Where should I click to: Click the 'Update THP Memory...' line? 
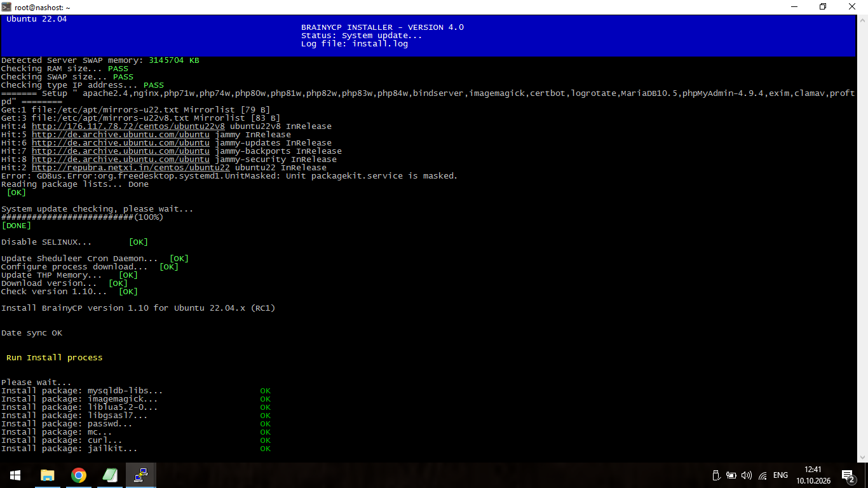70,275
